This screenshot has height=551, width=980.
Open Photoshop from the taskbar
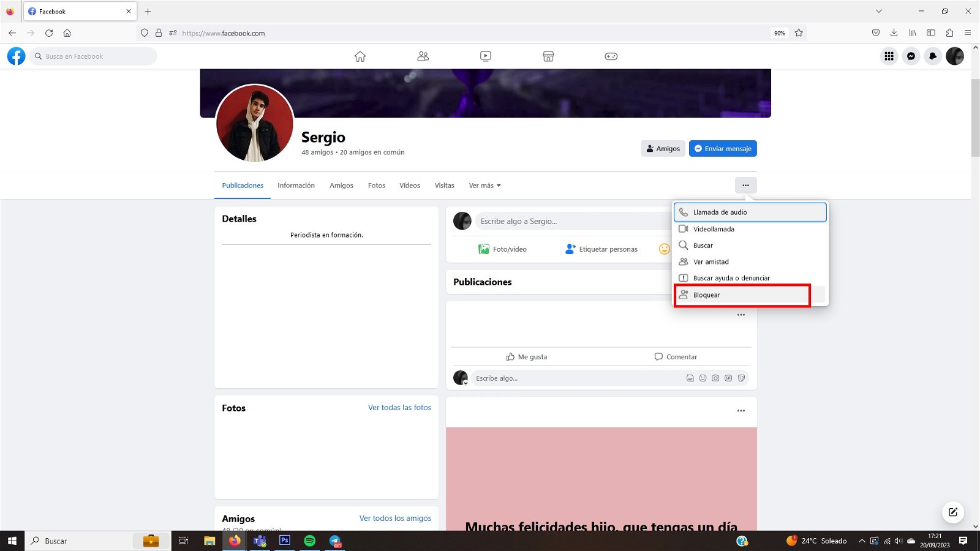(284, 541)
